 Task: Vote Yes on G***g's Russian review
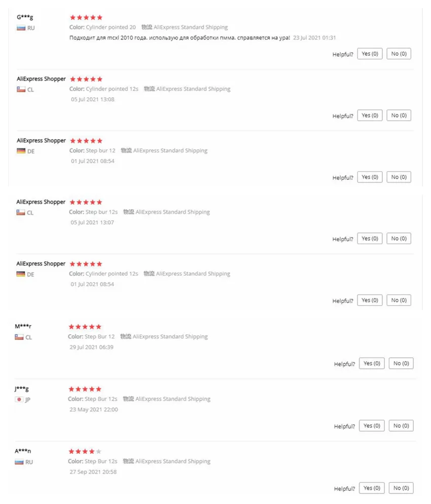tap(370, 54)
